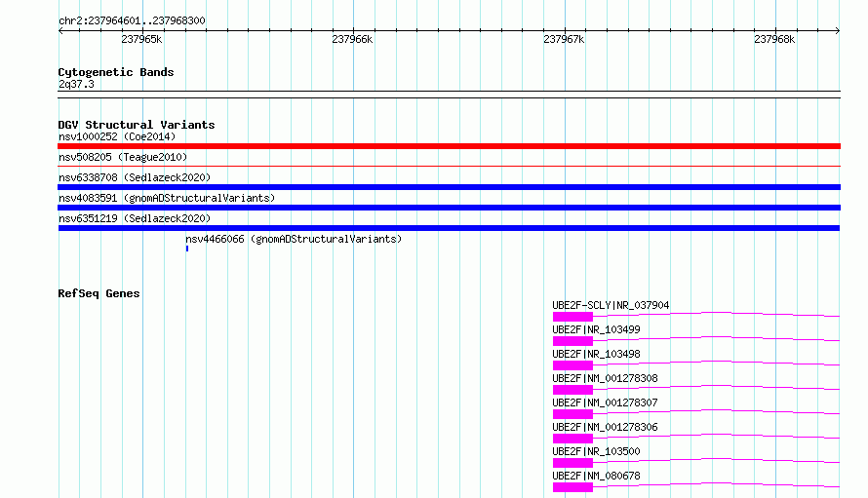Viewport: 868px width, 498px height.
Task: Click the right arrow of the ruler
Action: [838, 30]
